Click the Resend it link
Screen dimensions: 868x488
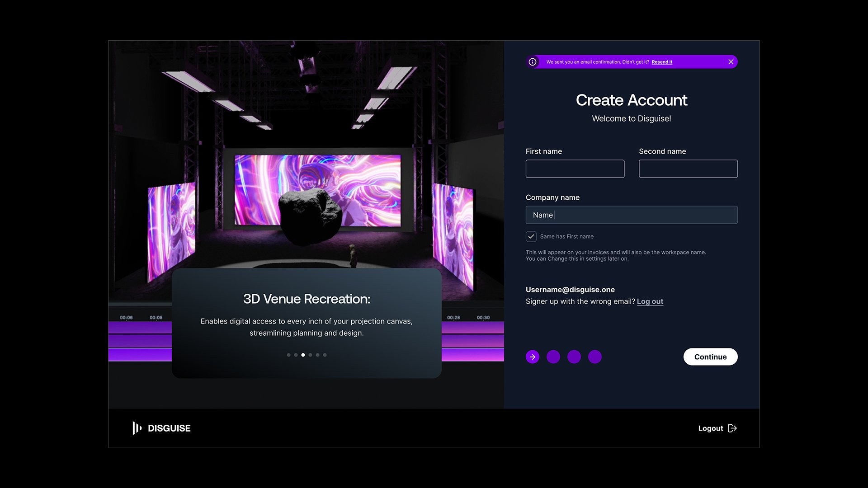coord(662,62)
